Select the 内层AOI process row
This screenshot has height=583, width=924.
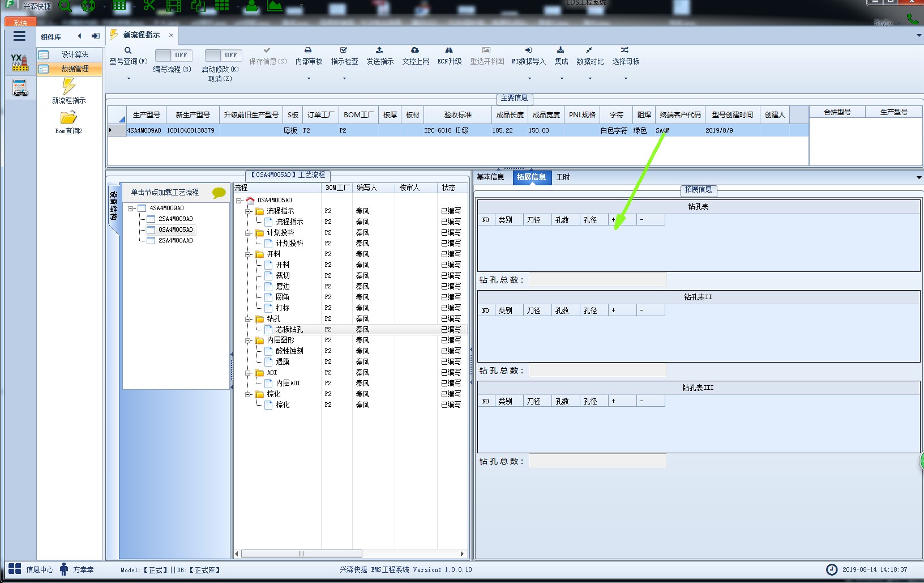click(351, 383)
